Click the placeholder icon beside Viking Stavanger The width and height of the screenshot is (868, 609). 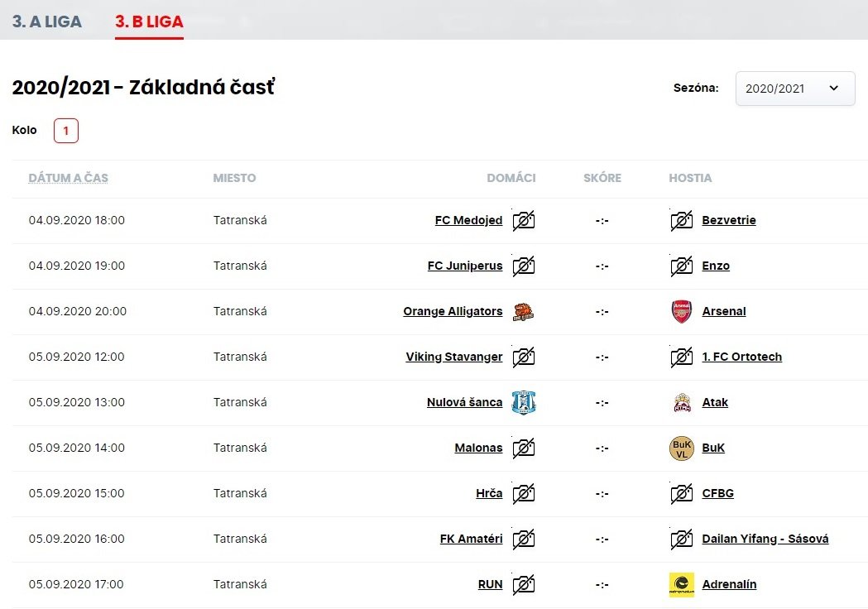[523, 357]
